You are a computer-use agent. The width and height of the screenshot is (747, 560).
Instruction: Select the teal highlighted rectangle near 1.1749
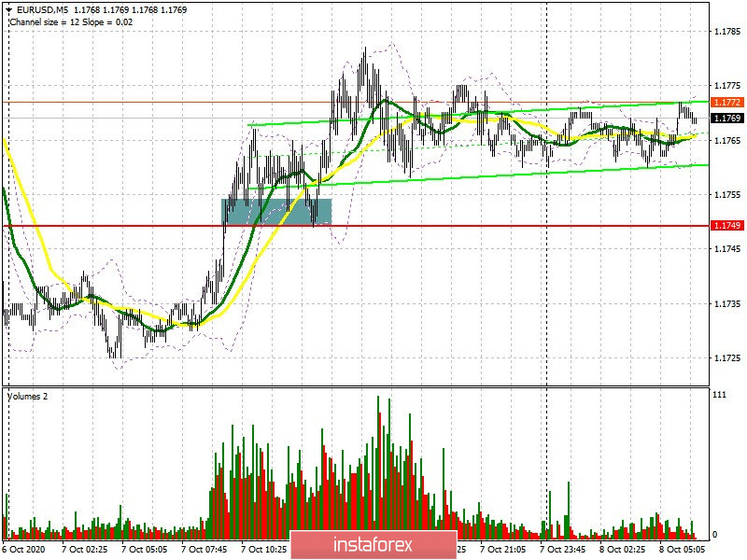(x=276, y=212)
